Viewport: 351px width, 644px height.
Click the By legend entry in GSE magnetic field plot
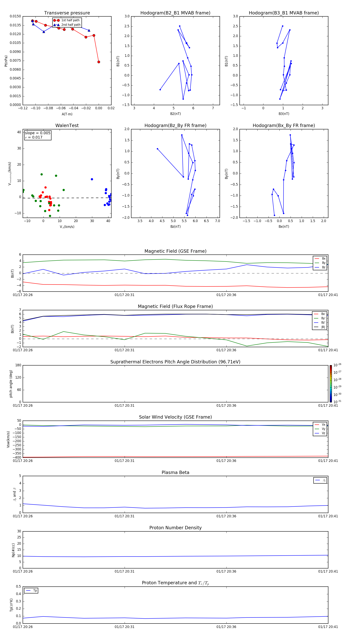(320, 263)
